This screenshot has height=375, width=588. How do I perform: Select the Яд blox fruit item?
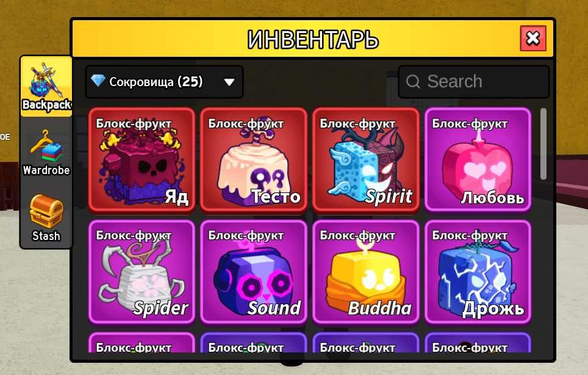(142, 160)
